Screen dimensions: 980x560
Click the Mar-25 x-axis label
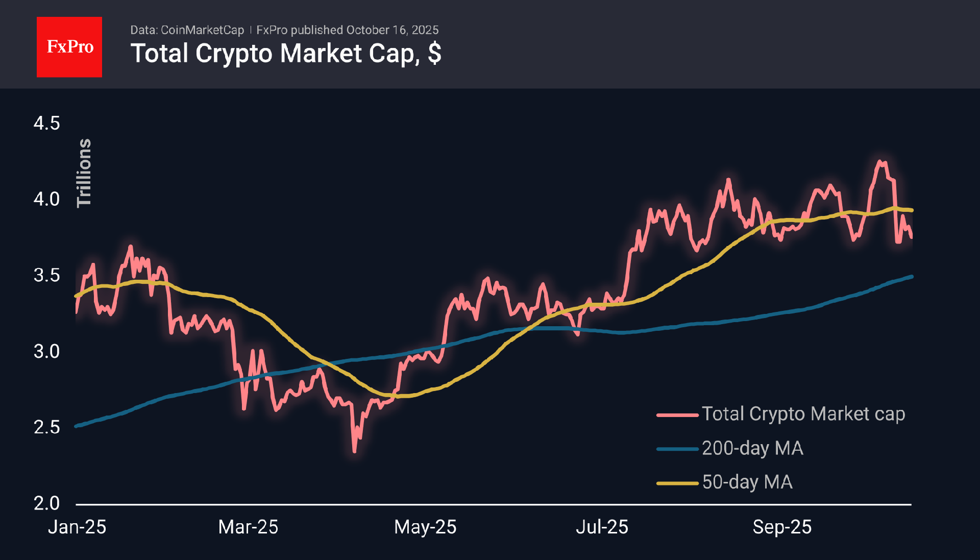coord(248,527)
